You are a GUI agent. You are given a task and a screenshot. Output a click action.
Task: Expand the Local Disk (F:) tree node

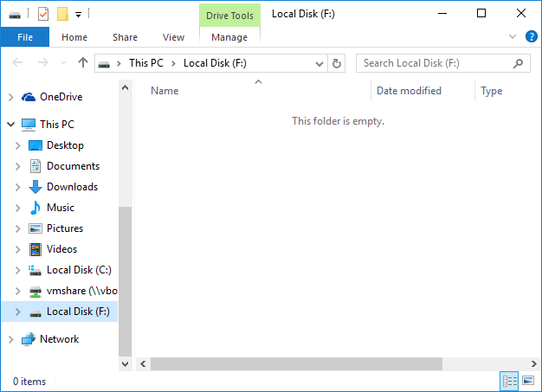(x=17, y=312)
